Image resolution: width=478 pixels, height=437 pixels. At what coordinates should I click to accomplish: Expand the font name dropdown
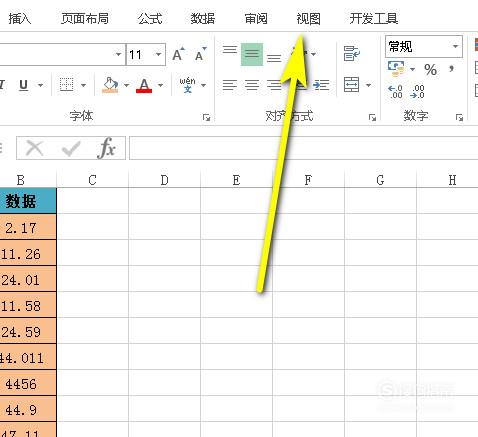click(118, 54)
